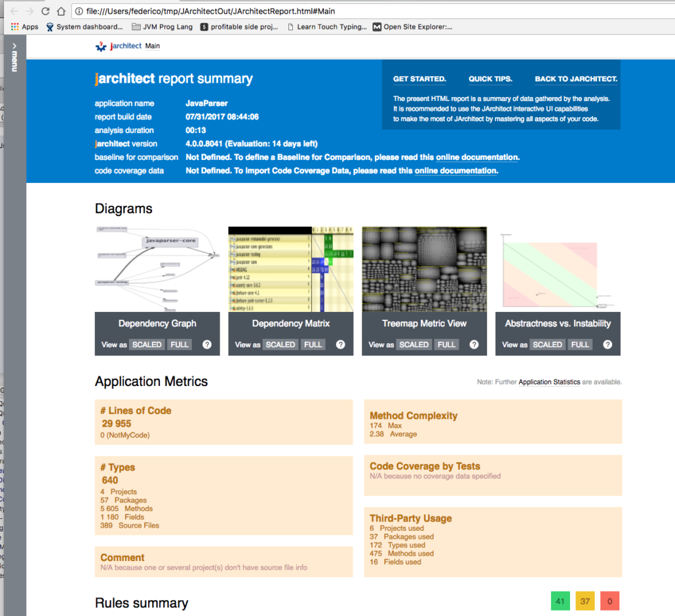Reload the report page
This screenshot has height=616, width=675.
point(45,10)
